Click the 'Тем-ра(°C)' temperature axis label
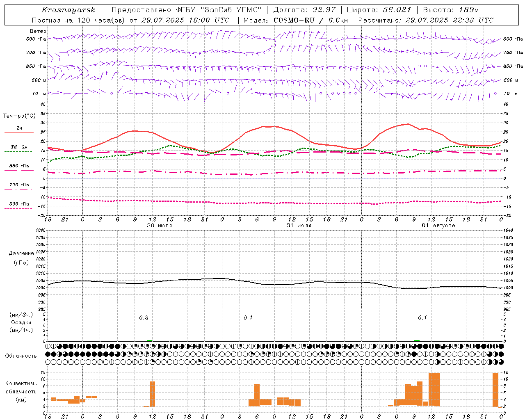Screen dimensions: 525x420 click(x=19, y=116)
